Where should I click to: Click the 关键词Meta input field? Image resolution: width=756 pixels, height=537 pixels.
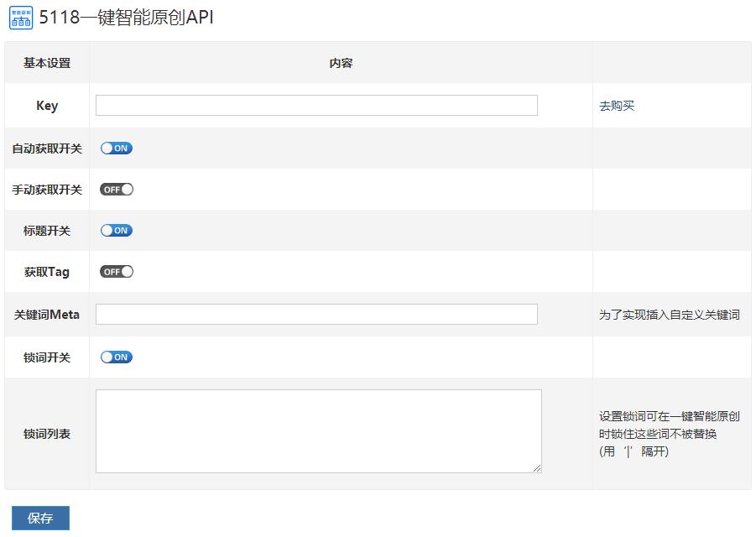tap(316, 314)
